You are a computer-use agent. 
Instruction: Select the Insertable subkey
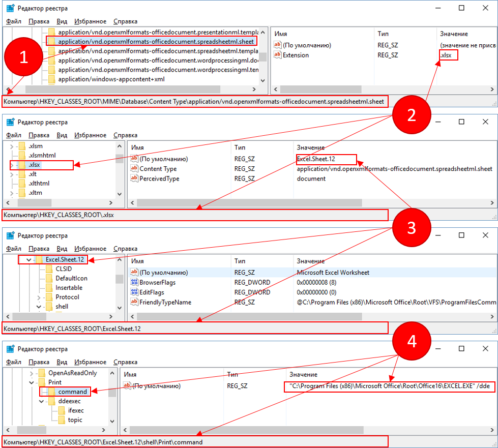pos(69,288)
